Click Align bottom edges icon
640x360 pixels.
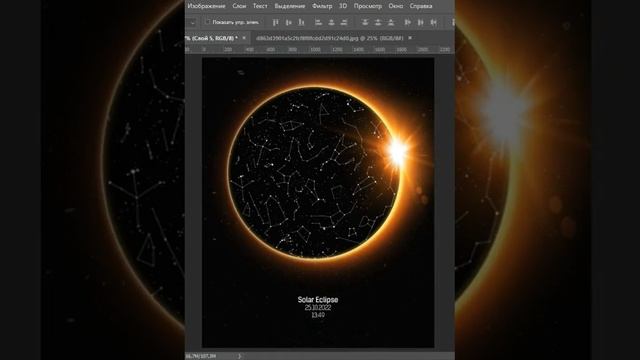pyautogui.click(x=301, y=22)
